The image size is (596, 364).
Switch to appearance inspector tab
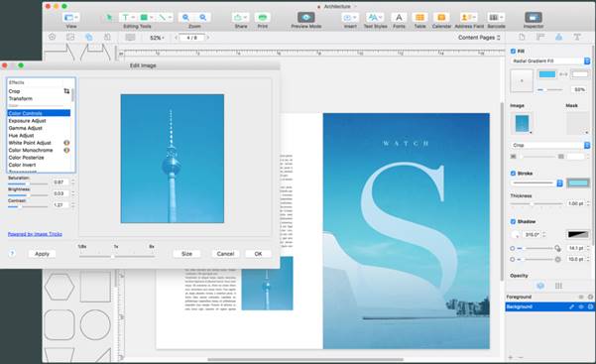[558, 37]
